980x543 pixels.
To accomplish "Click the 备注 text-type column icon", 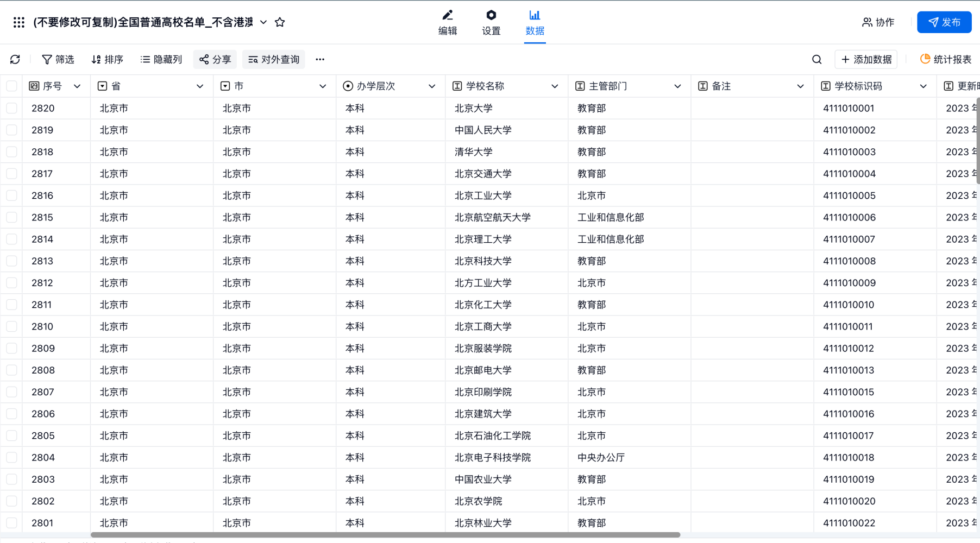I will 703,86.
